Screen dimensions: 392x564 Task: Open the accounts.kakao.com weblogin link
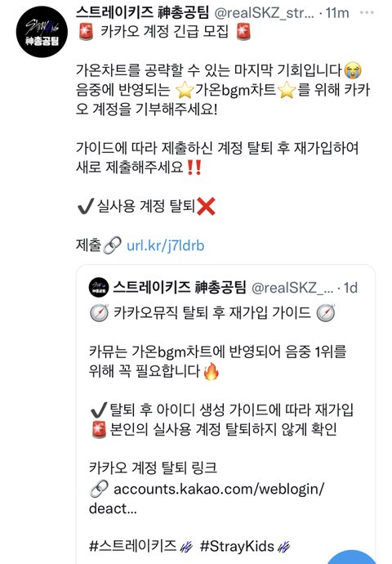(x=207, y=499)
